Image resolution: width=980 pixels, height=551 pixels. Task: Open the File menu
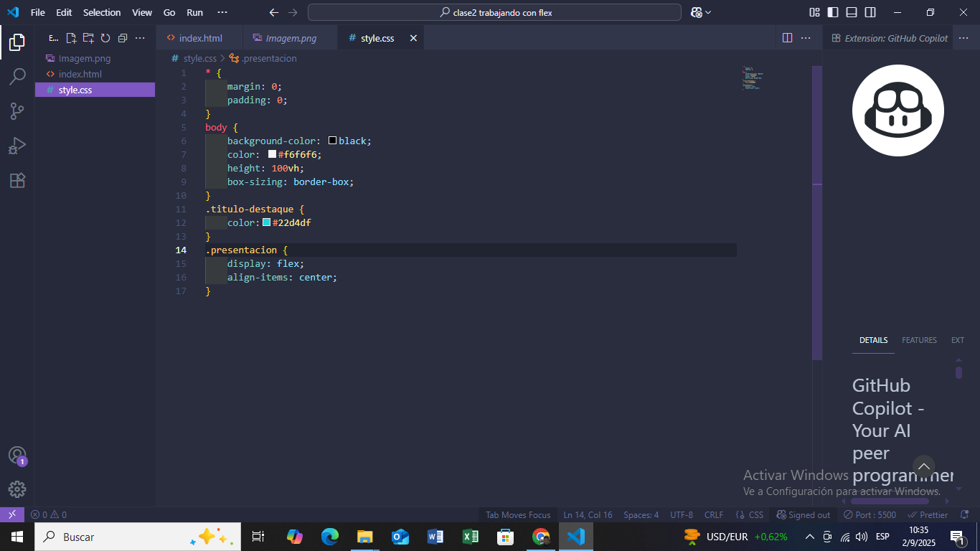(x=38, y=12)
